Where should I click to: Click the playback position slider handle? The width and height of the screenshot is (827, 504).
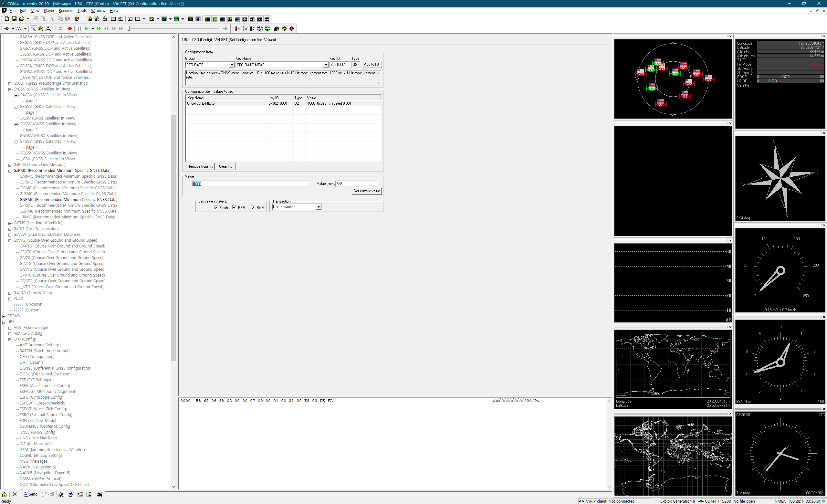129,29
